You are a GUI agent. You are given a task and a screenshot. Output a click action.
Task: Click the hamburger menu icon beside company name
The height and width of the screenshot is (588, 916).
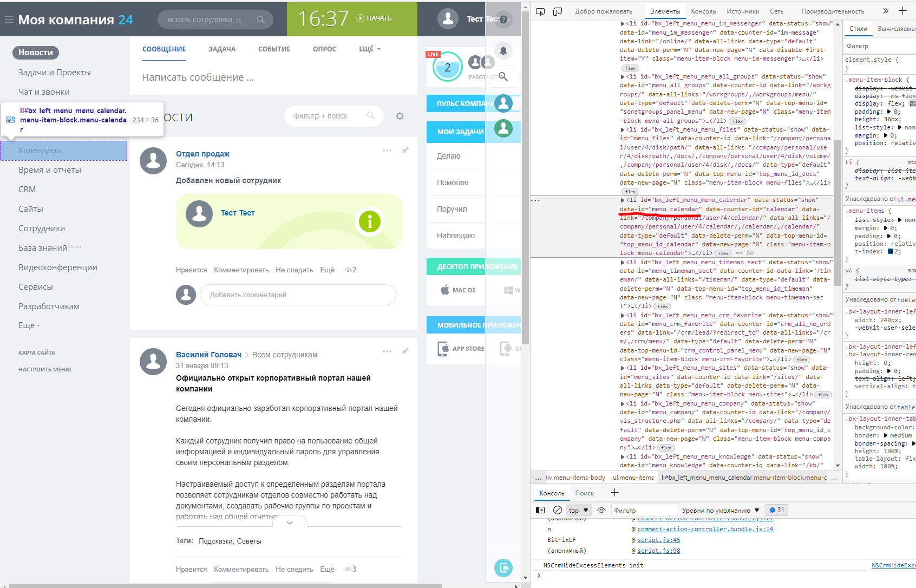pos(9,20)
